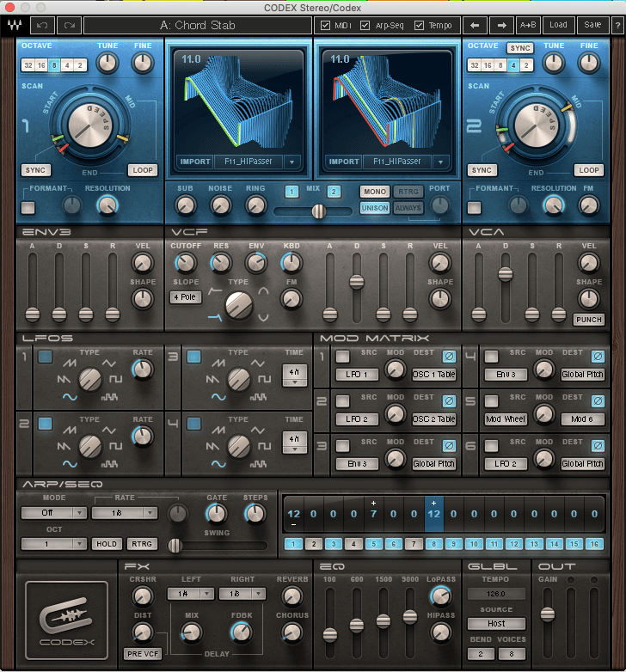Image resolution: width=626 pixels, height=672 pixels.
Task: Invert mod matrix slot 4 polarity icon
Action: click(598, 356)
